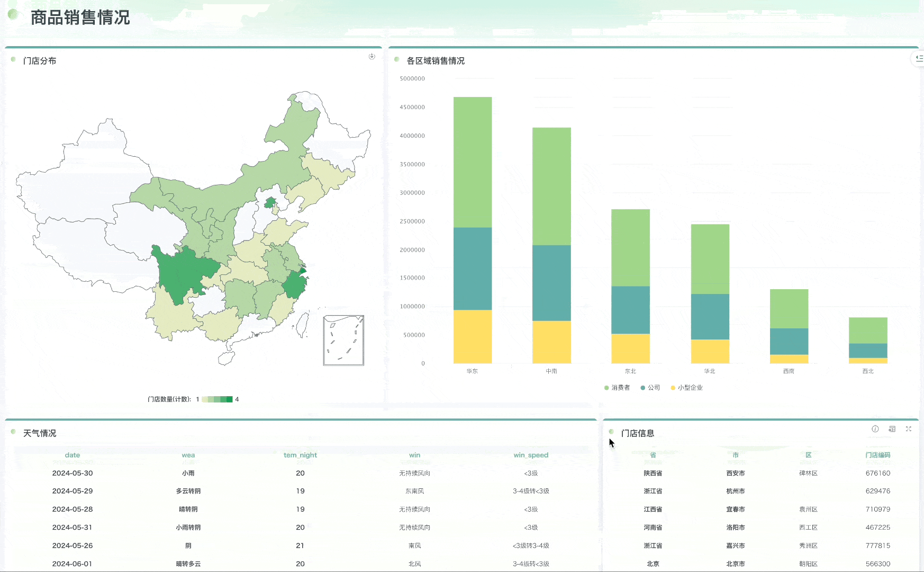Click the store code 467225

878,528
